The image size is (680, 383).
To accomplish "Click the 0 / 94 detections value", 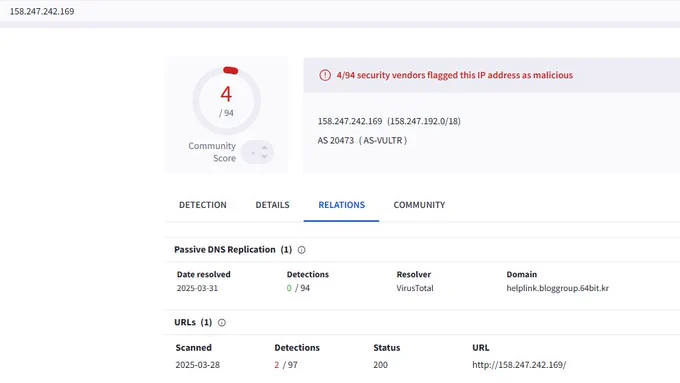I will (298, 288).
